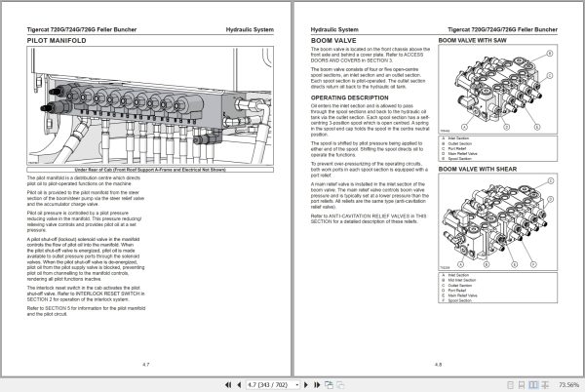Select the two-page continuous scrolling view
585x392 pixels.
545,385
